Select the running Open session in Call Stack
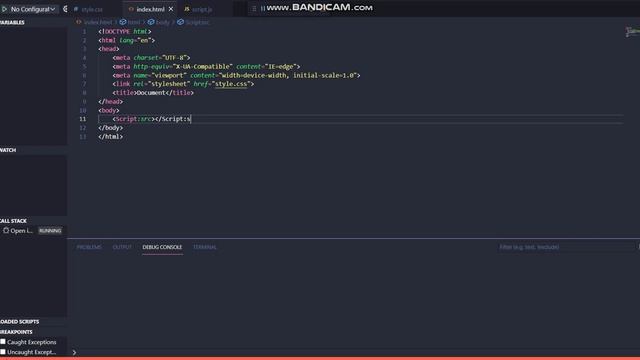The width and height of the screenshot is (640, 360). (x=33, y=231)
